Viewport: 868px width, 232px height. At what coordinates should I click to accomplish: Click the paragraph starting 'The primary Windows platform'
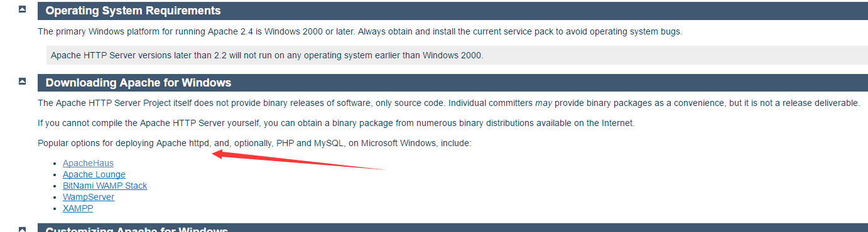(360, 31)
